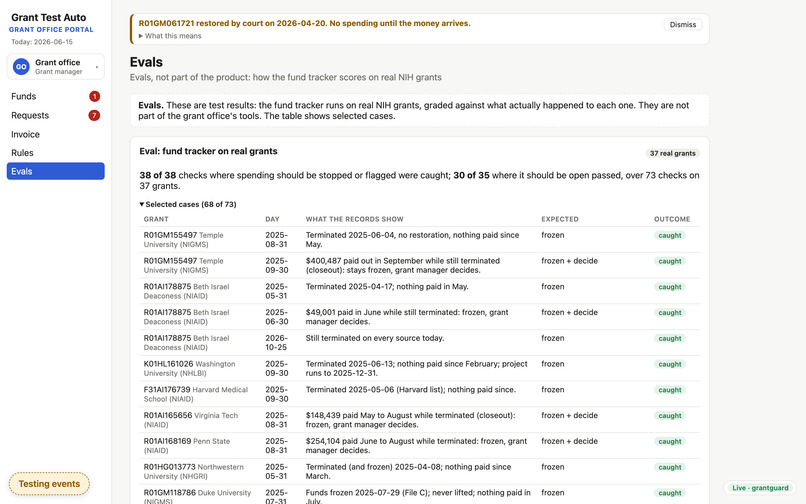Click the 'Eval: fund tracker on real grants' heading
The image size is (806, 504).
pyautogui.click(x=208, y=151)
